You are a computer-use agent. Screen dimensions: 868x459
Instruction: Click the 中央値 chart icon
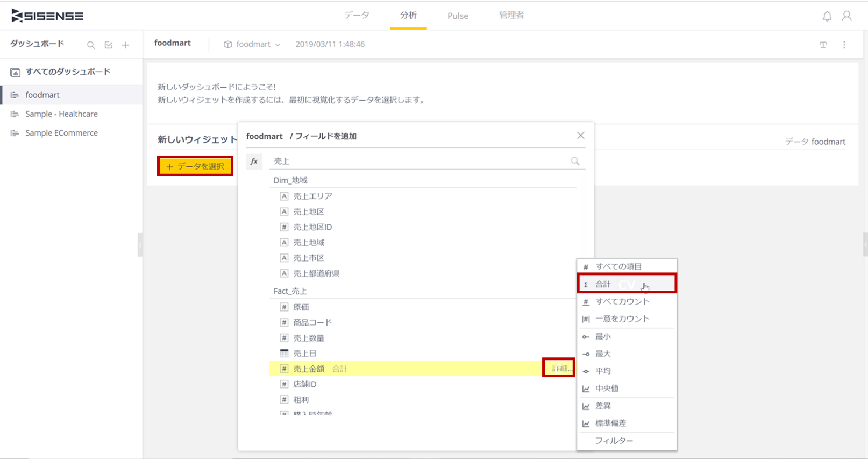pyautogui.click(x=586, y=389)
